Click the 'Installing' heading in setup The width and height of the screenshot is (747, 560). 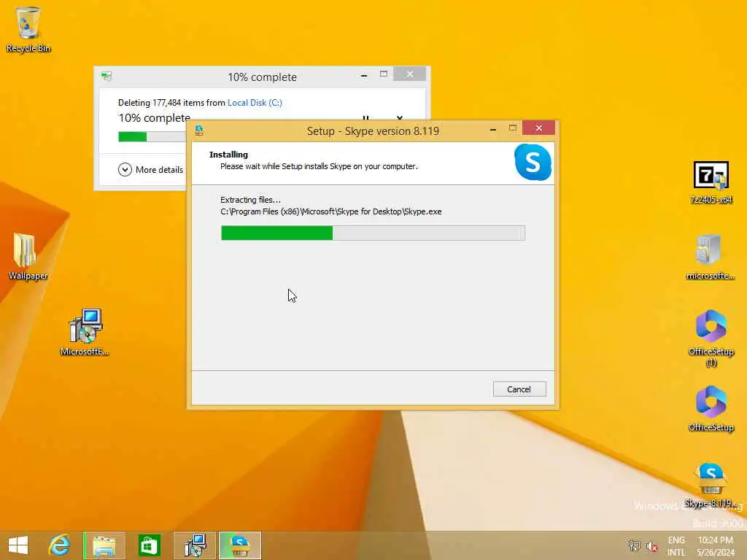coord(228,155)
